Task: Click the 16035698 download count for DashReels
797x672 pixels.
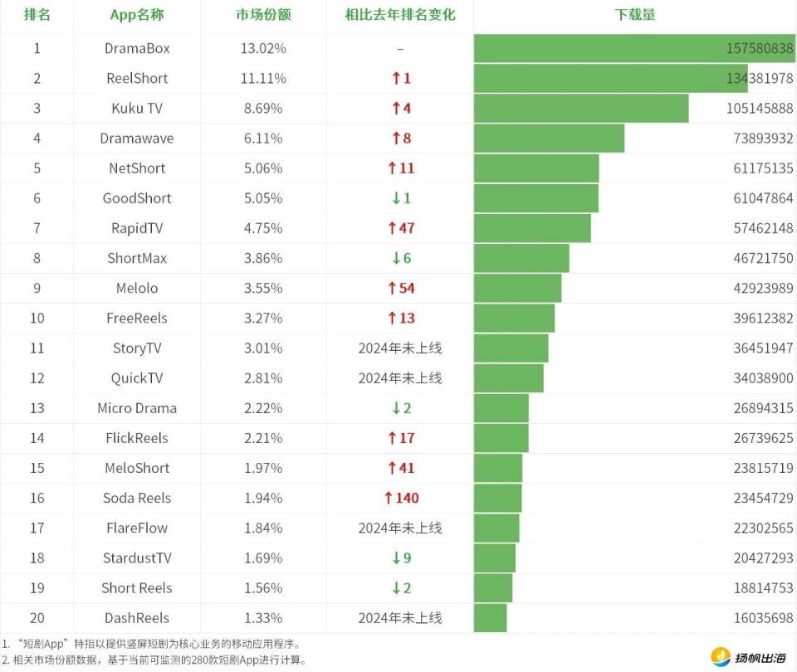Action: coord(763,618)
